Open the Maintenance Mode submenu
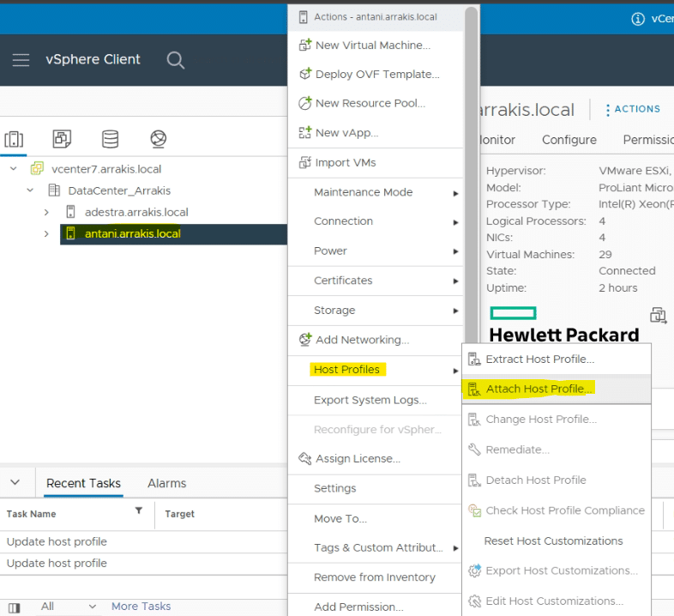This screenshot has width=674, height=616. click(x=376, y=192)
